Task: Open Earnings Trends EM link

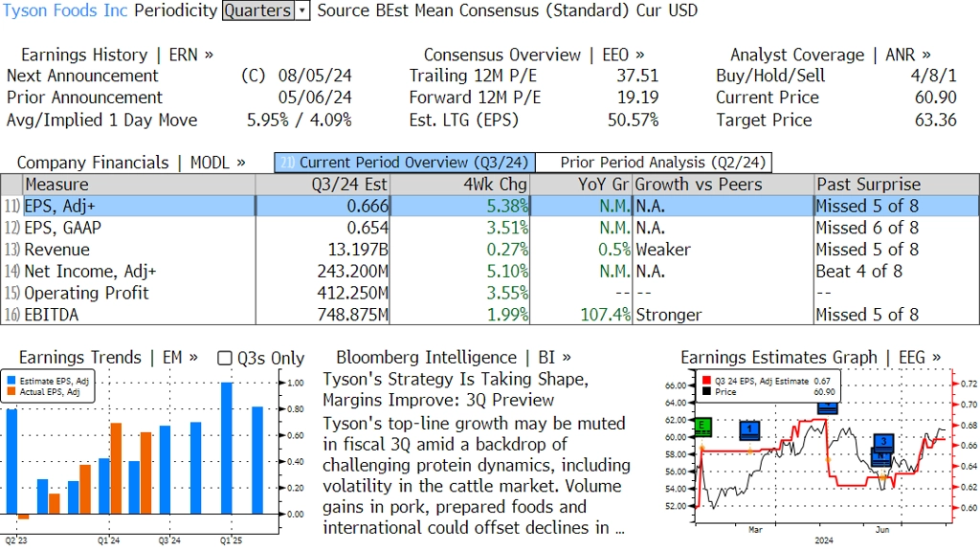Action: click(108, 358)
